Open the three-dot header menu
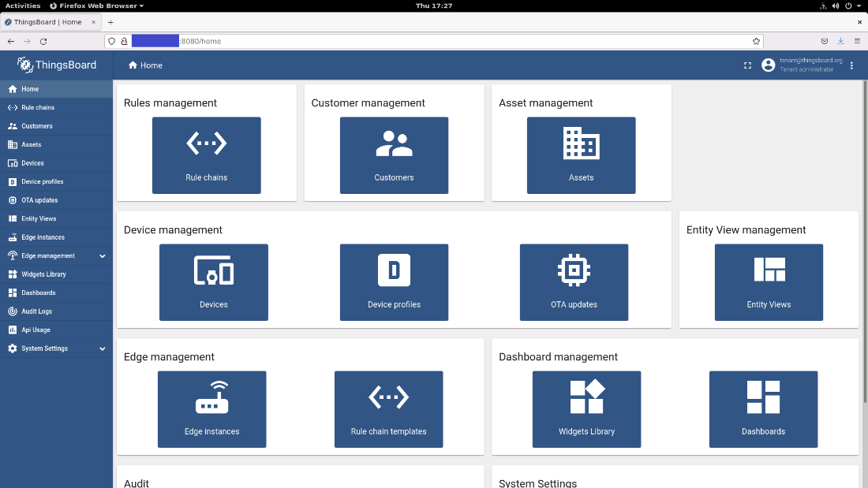 pos(851,65)
